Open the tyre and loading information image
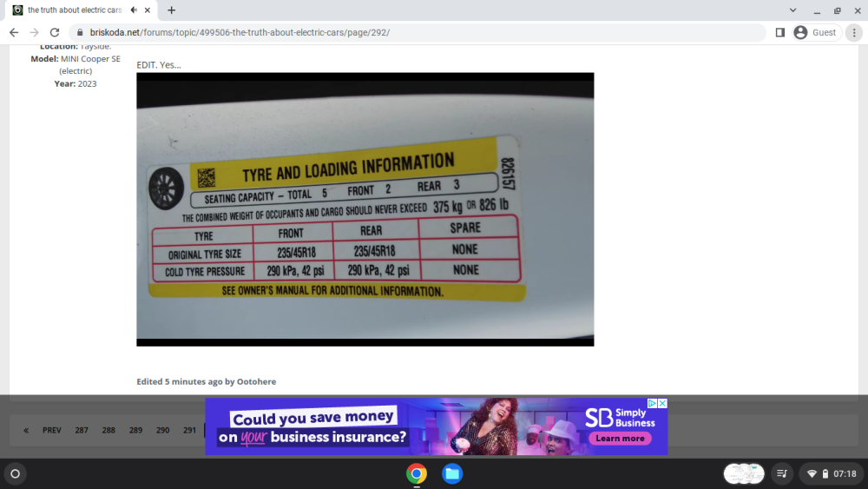 (365, 209)
